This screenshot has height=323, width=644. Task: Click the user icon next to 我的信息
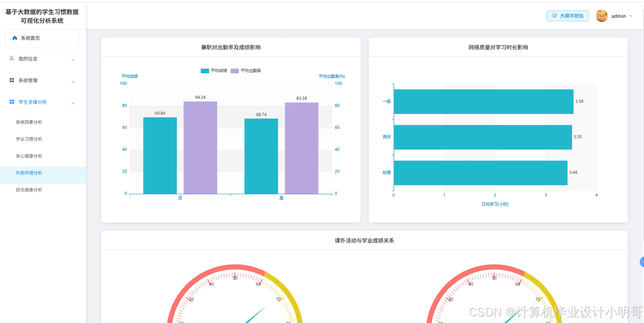click(12, 58)
